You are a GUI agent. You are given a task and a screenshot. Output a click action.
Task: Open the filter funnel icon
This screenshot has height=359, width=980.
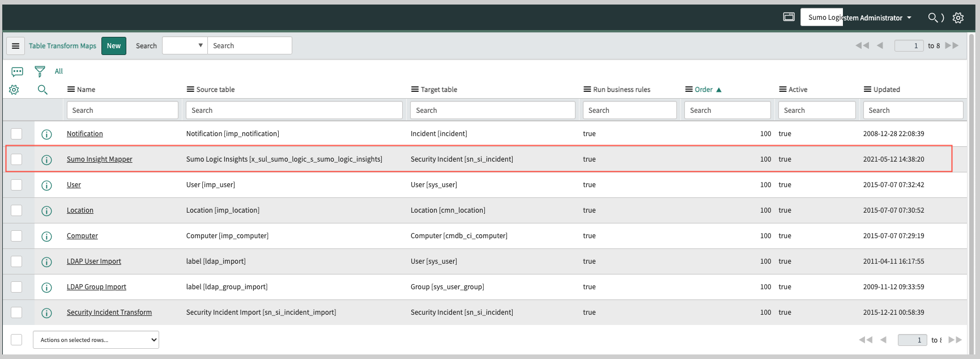[x=40, y=71]
